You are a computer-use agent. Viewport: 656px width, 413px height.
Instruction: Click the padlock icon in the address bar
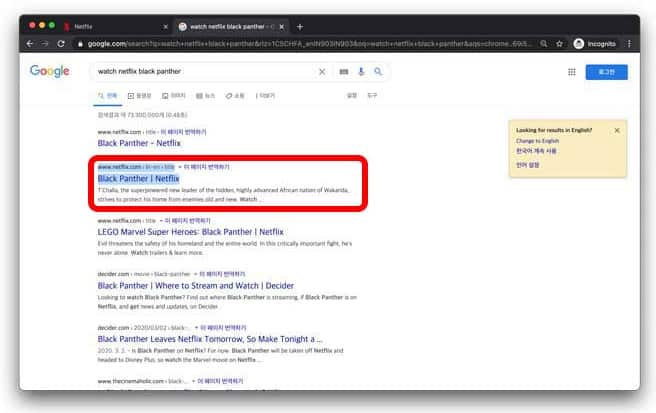click(x=80, y=44)
